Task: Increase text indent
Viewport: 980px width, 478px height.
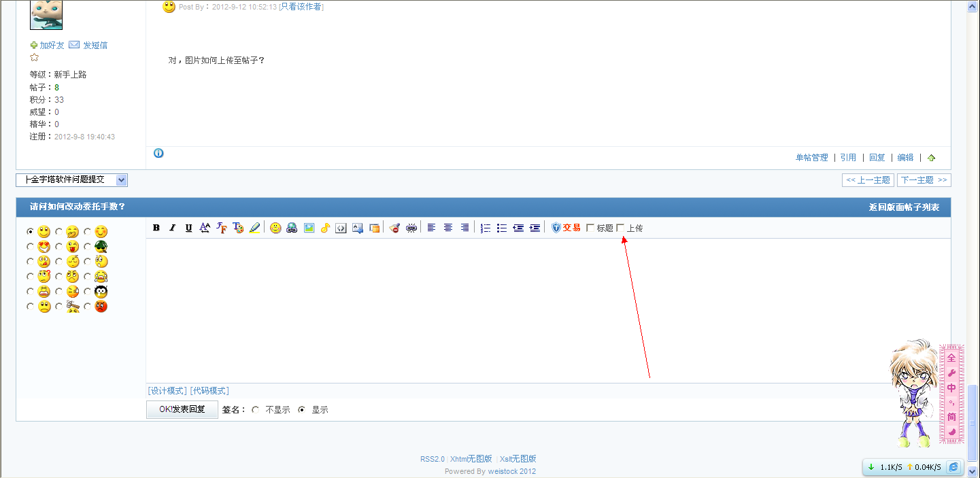Action: tap(535, 228)
